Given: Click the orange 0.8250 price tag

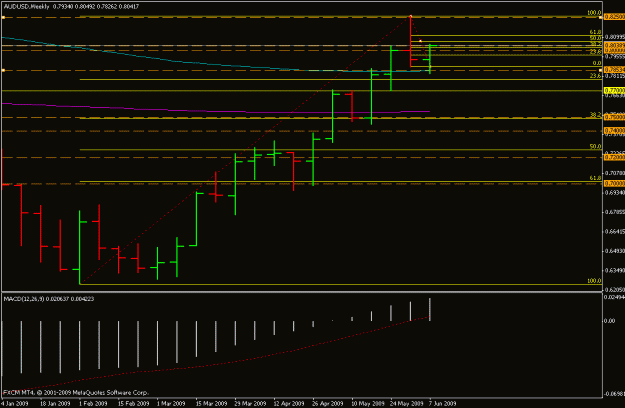Looking at the screenshot, I should (x=614, y=17).
